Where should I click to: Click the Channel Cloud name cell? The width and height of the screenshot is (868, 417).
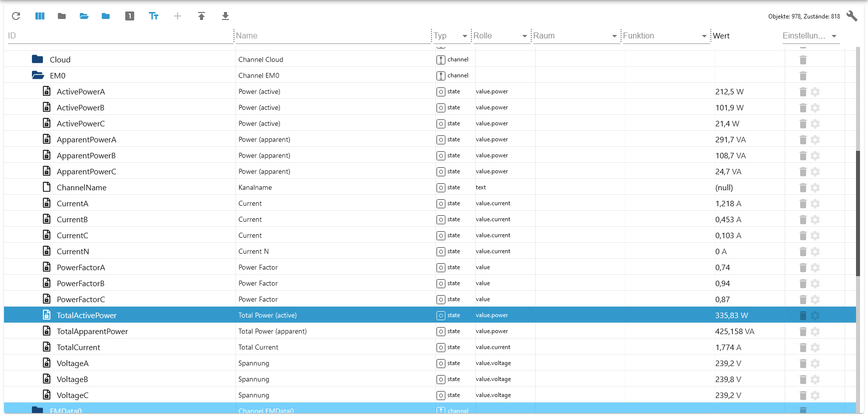(x=261, y=60)
